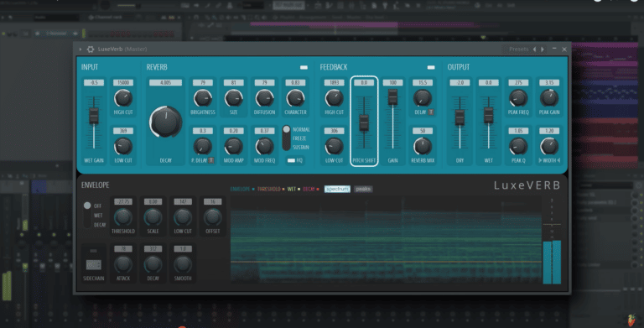Click the Size knob
Image resolution: width=644 pixels, height=328 pixels.
click(x=233, y=98)
